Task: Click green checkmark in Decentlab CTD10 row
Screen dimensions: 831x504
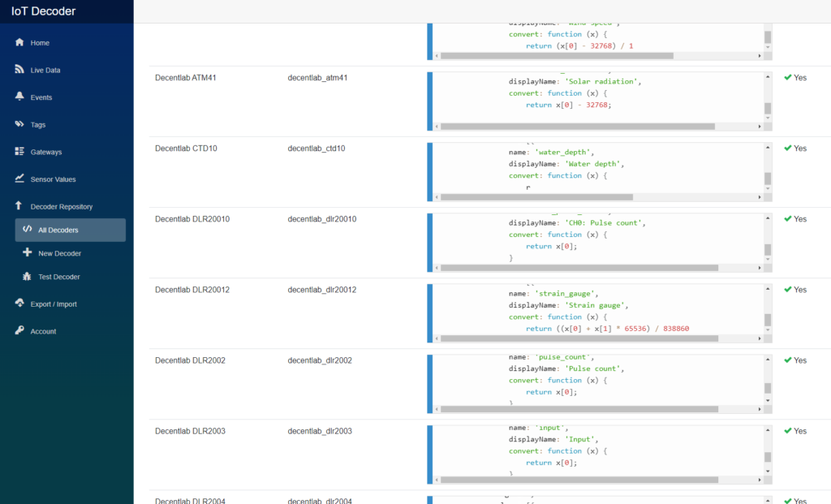Action: coord(787,148)
